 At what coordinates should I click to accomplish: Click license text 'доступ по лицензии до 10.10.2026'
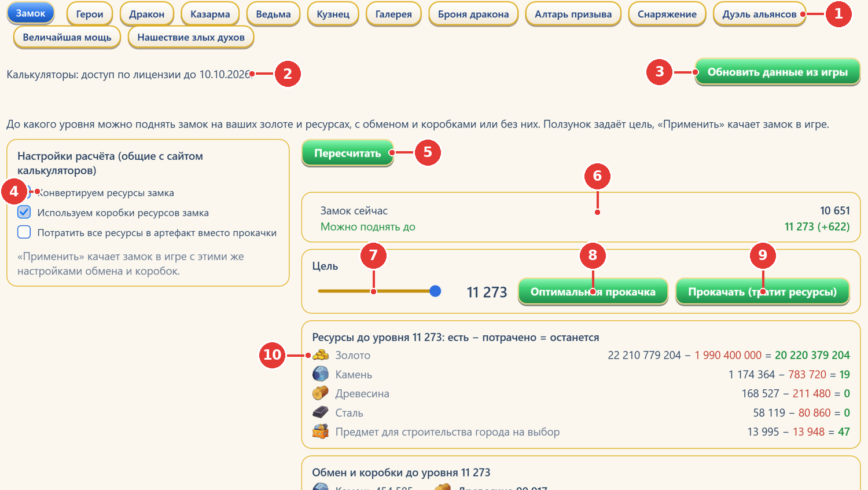166,74
